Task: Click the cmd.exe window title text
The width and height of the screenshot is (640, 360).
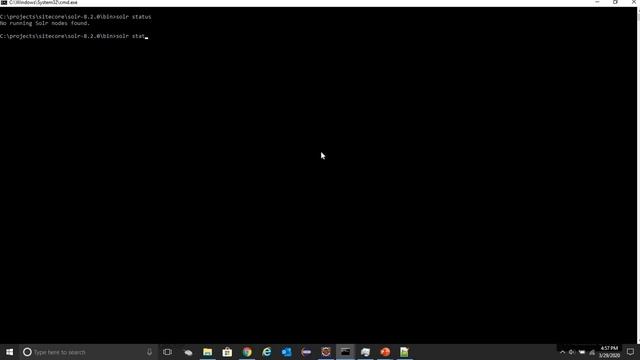Action: click(x=43, y=2)
